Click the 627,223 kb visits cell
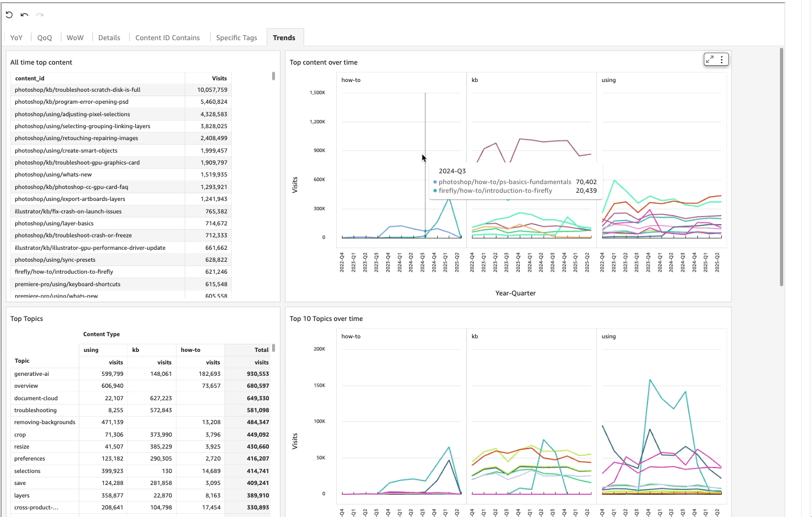Image resolution: width=812 pixels, height=517 pixels. (x=161, y=398)
